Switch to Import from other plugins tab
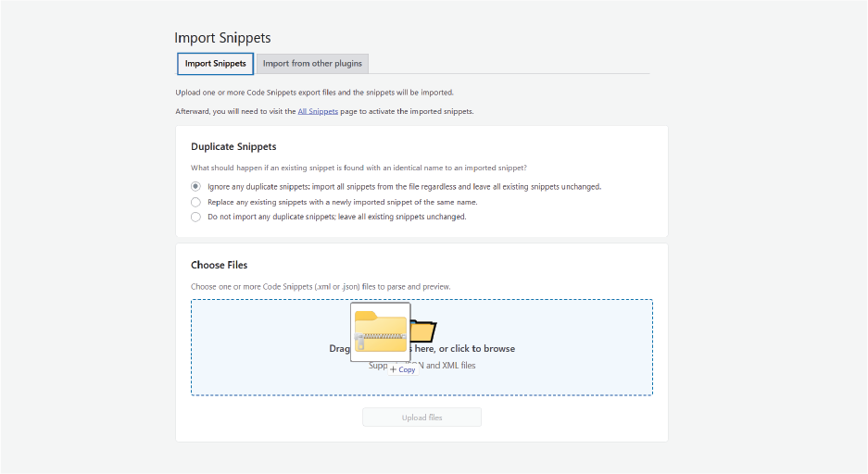 pyautogui.click(x=312, y=64)
